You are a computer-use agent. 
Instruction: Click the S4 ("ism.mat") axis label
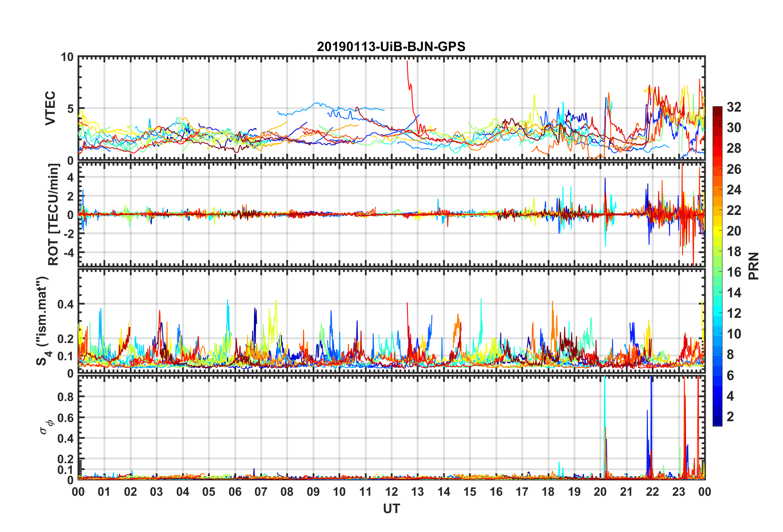43,321
